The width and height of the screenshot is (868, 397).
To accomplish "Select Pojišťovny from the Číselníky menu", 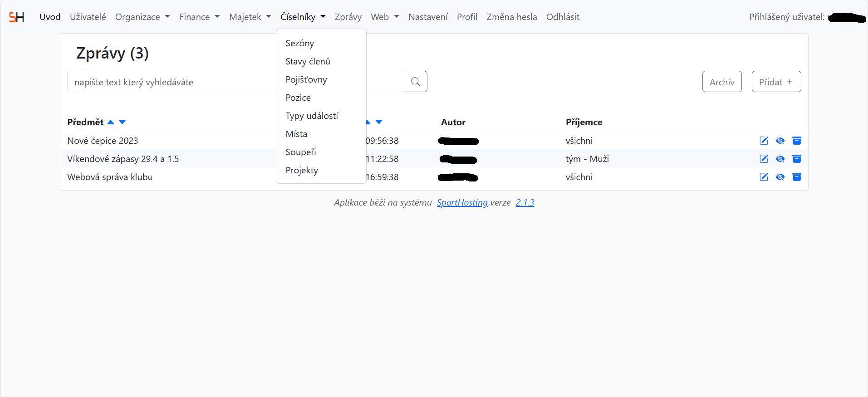I will pyautogui.click(x=306, y=79).
